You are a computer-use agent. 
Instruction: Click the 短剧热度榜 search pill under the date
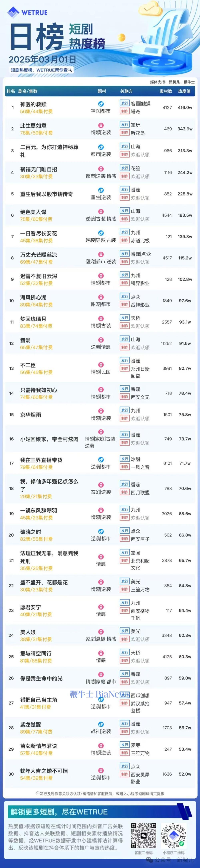click(41, 70)
